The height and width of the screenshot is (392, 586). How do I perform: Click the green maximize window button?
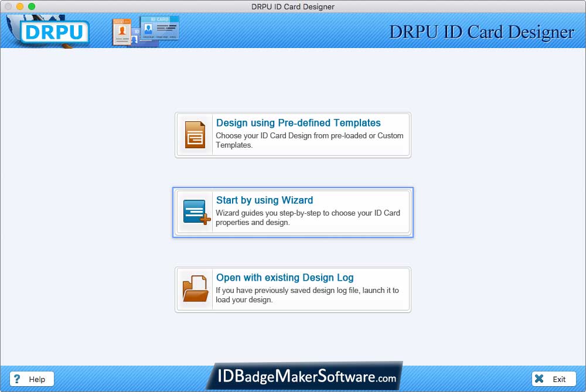[32, 6]
